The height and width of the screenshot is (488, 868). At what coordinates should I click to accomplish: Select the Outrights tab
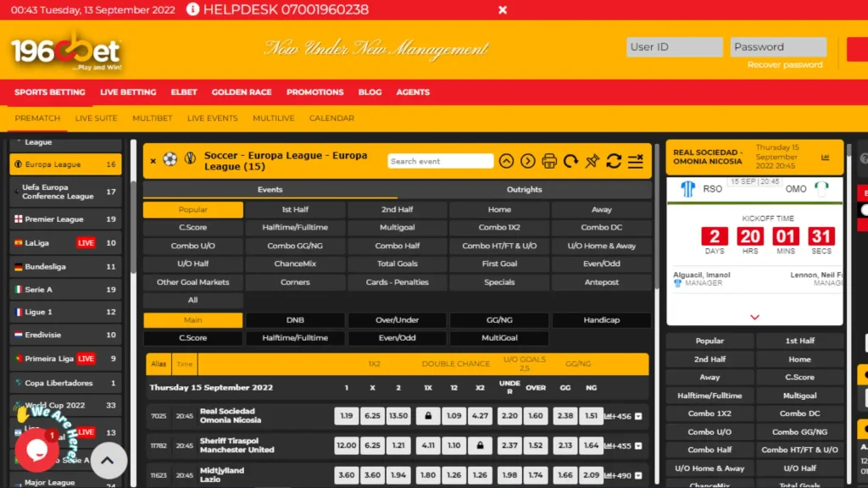pyautogui.click(x=524, y=189)
